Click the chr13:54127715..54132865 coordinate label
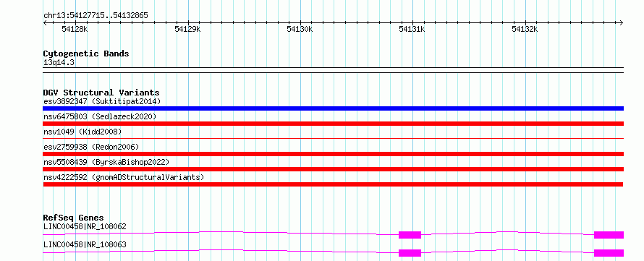 [96, 16]
